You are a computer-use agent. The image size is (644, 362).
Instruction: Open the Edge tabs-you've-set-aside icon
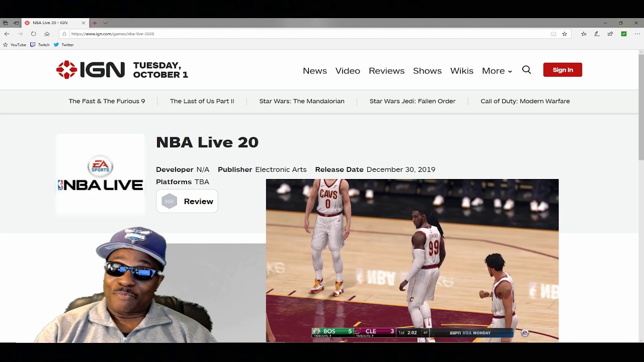pyautogui.click(x=6, y=23)
